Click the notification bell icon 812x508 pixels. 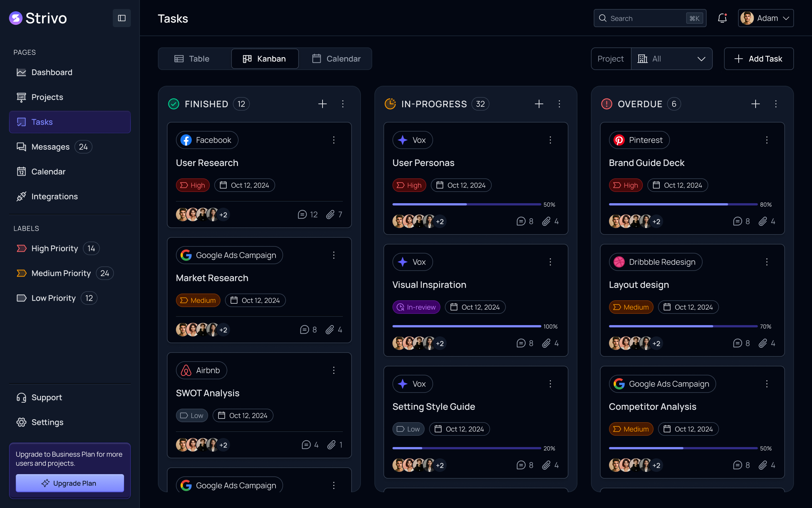(x=722, y=18)
